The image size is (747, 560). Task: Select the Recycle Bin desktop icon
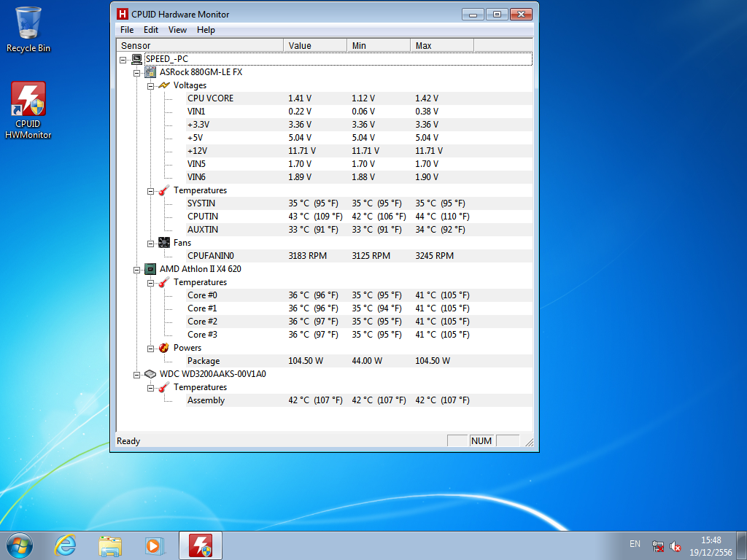28,29
